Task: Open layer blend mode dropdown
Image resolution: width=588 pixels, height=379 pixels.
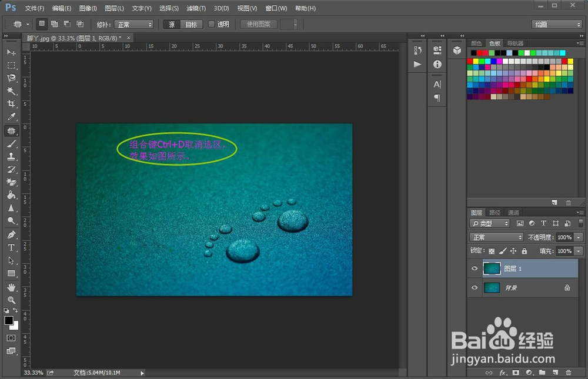Action: (x=496, y=237)
